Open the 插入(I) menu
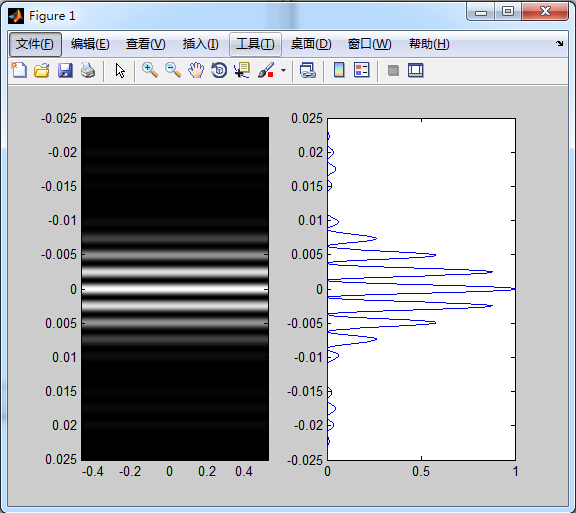 (x=201, y=44)
